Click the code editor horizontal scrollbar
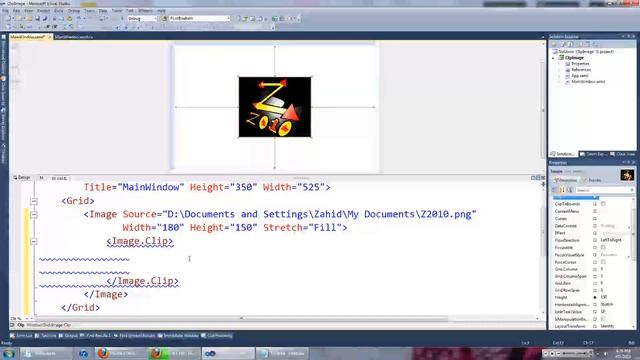 pyautogui.click(x=241, y=318)
